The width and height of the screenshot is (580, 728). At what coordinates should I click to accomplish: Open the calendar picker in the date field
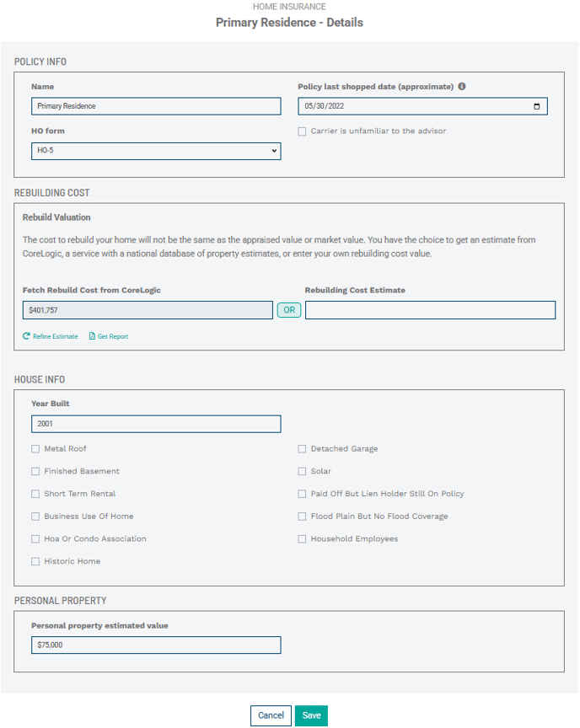tap(537, 107)
